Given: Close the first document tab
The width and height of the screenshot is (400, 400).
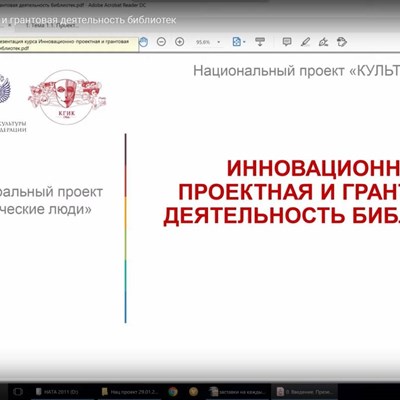Looking at the screenshot, I should click(10, 25).
